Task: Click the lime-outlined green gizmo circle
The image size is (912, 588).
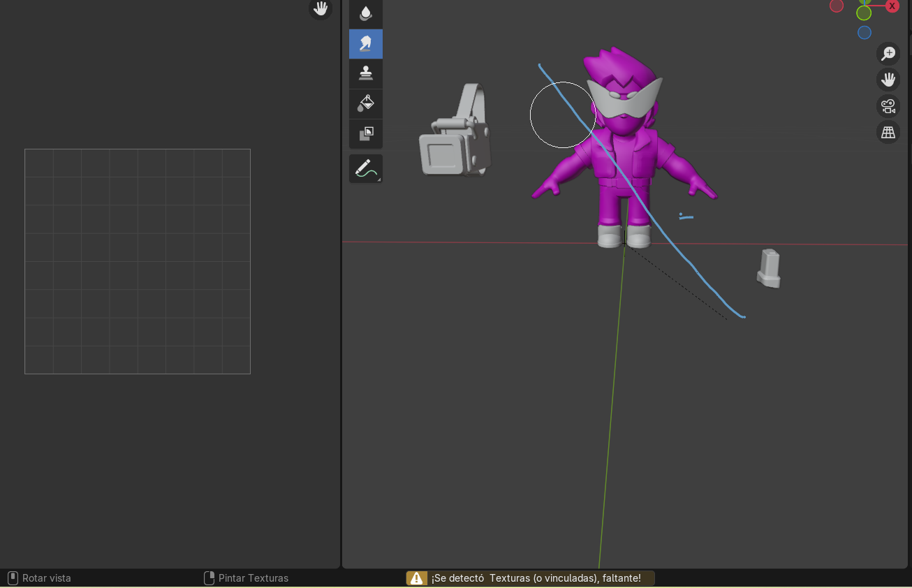Action: (864, 13)
